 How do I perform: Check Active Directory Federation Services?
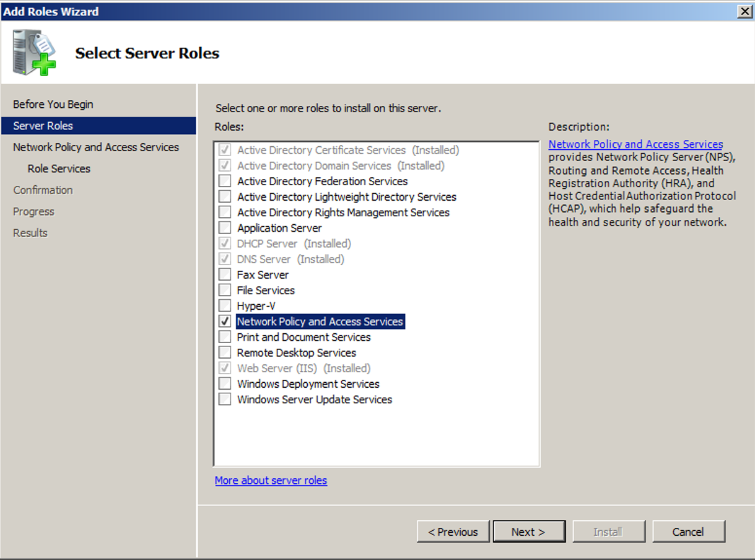pos(225,182)
